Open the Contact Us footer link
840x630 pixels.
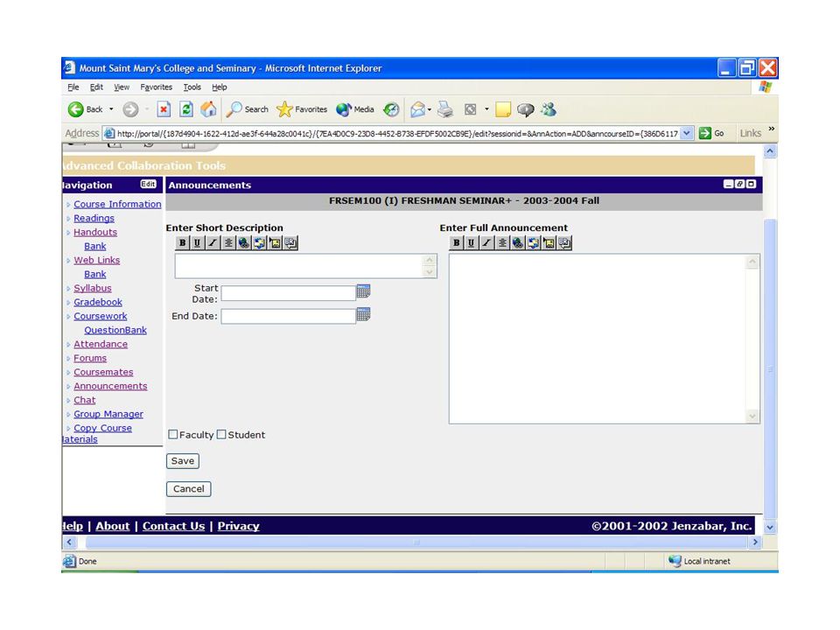coord(173,526)
